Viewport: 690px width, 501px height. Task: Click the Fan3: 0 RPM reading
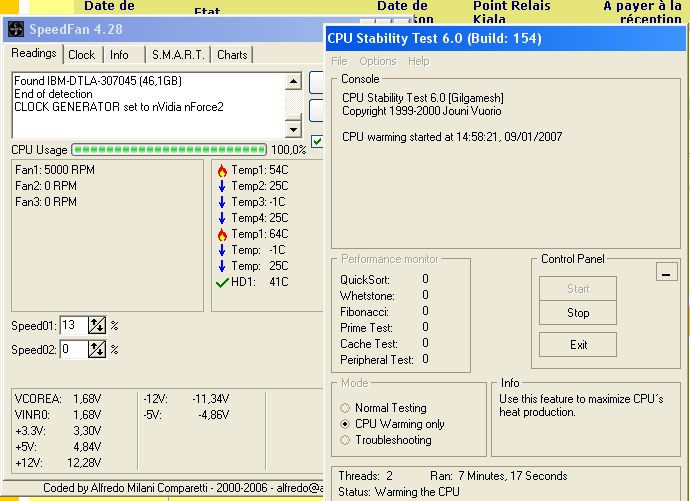(46, 202)
